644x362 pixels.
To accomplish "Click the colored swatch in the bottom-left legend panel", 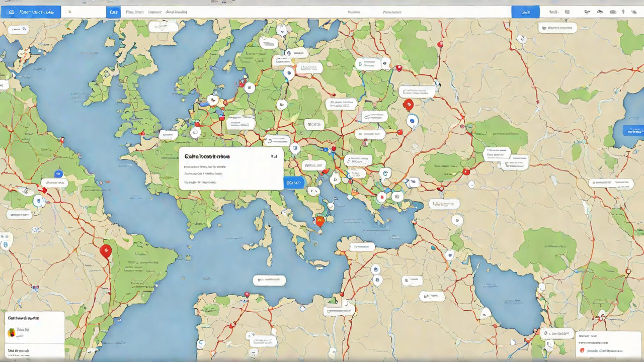I will tap(12, 332).
